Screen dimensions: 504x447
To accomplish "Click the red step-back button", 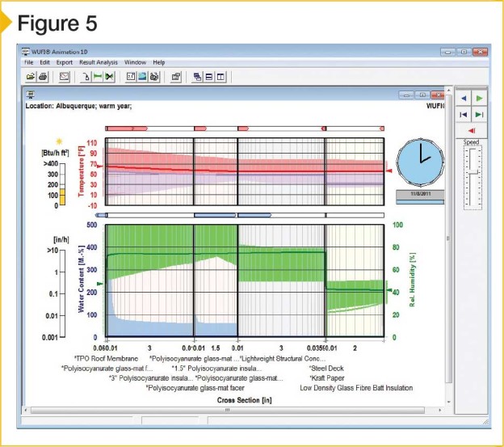I will tap(472, 131).
